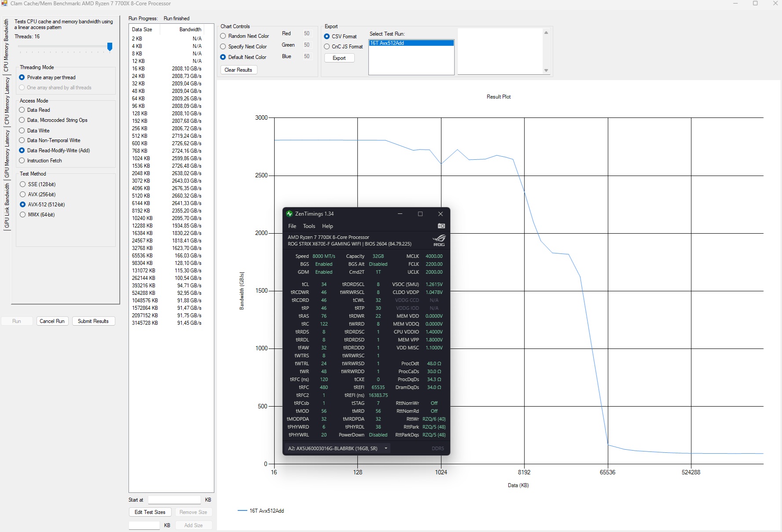Viewport: 782px width, 532px height.
Task: Select the 16 KB result row
Action: [x=167, y=69]
